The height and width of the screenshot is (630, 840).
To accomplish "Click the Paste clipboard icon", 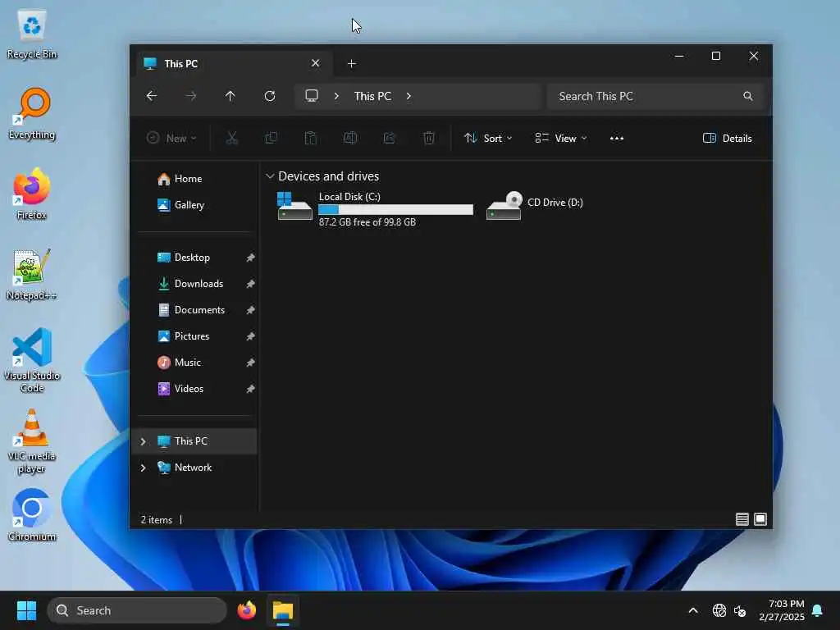I will coord(311,138).
